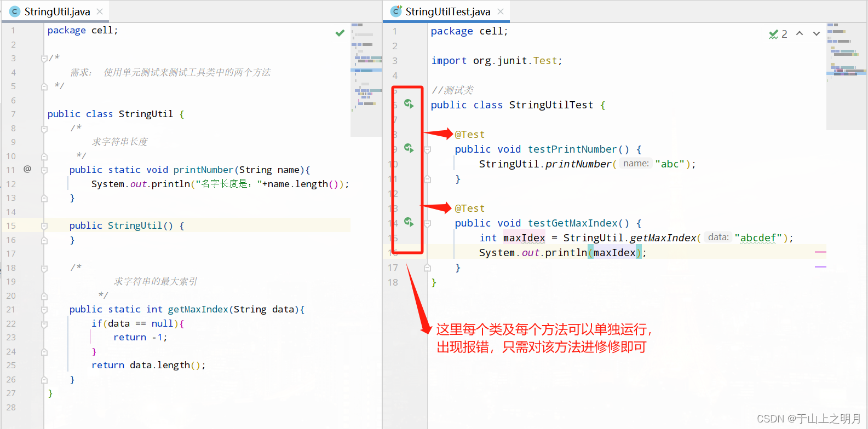Collapse the block comment at line 3
Screen dimensions: 868x429
tap(44, 59)
